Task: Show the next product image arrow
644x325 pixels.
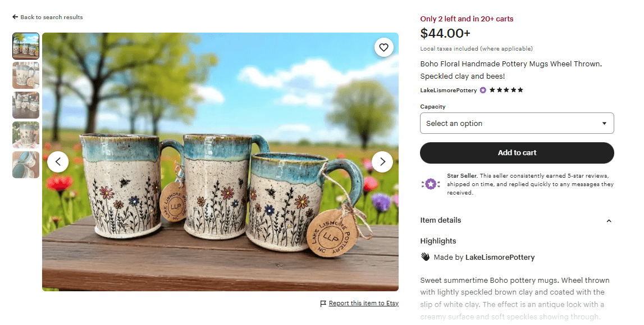Action: point(382,161)
